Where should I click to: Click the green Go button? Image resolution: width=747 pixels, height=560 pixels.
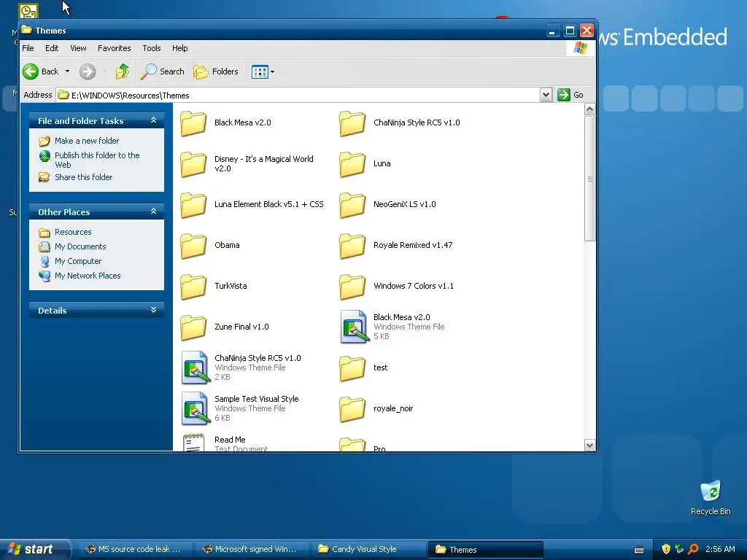point(570,95)
